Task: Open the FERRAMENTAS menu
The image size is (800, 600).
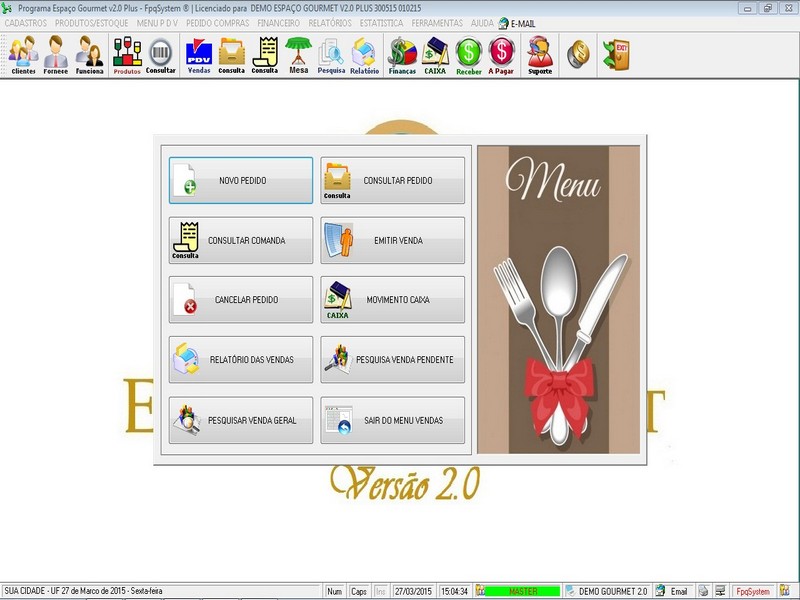Action: pos(437,23)
